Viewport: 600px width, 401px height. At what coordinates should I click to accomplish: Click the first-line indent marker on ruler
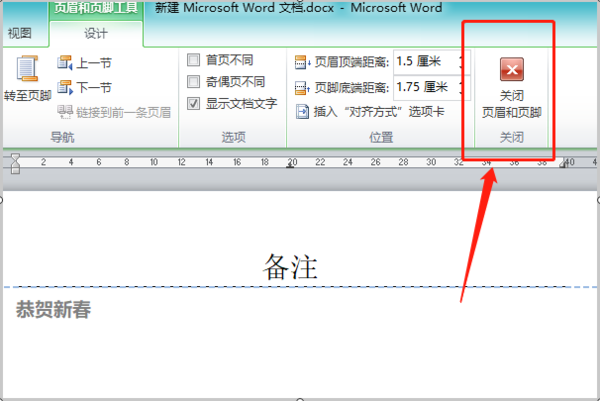[x=15, y=158]
